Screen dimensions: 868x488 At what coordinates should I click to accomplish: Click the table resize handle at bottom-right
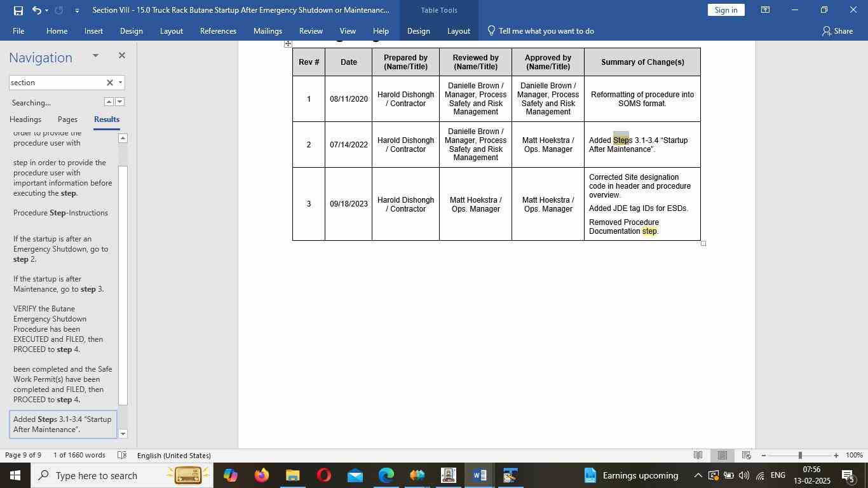point(703,243)
